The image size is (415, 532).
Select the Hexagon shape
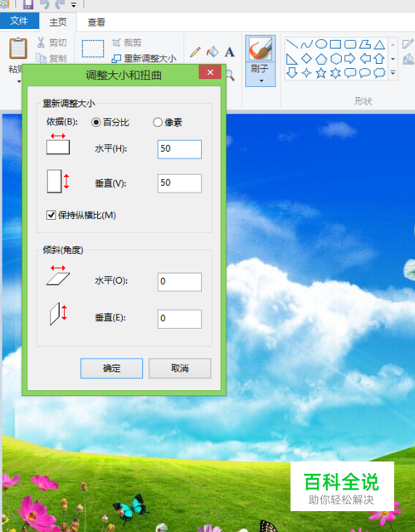pos(335,59)
